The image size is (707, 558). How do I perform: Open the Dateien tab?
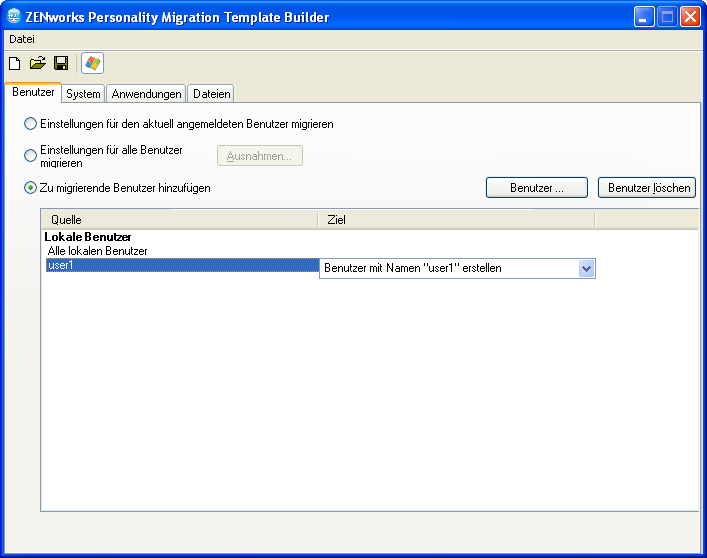pyautogui.click(x=211, y=94)
